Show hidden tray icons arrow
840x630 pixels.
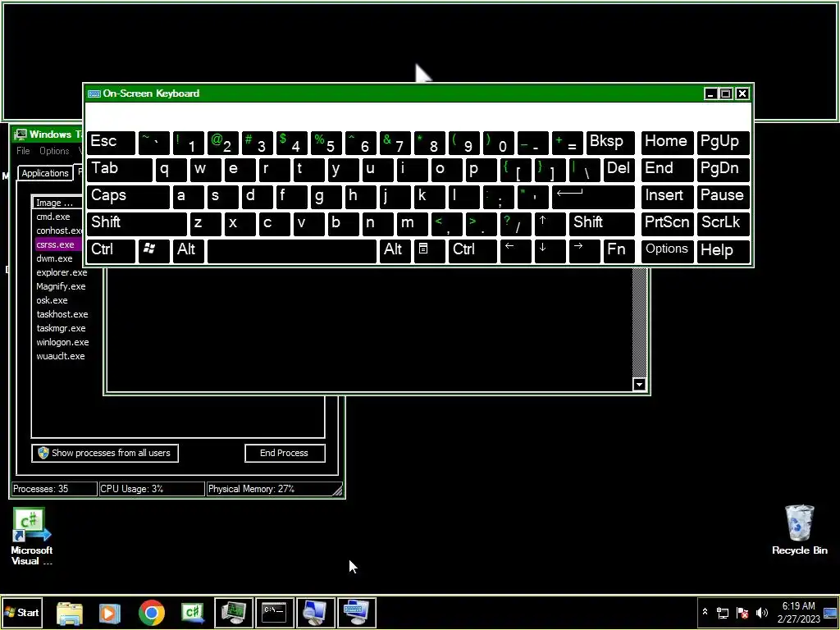pos(705,612)
